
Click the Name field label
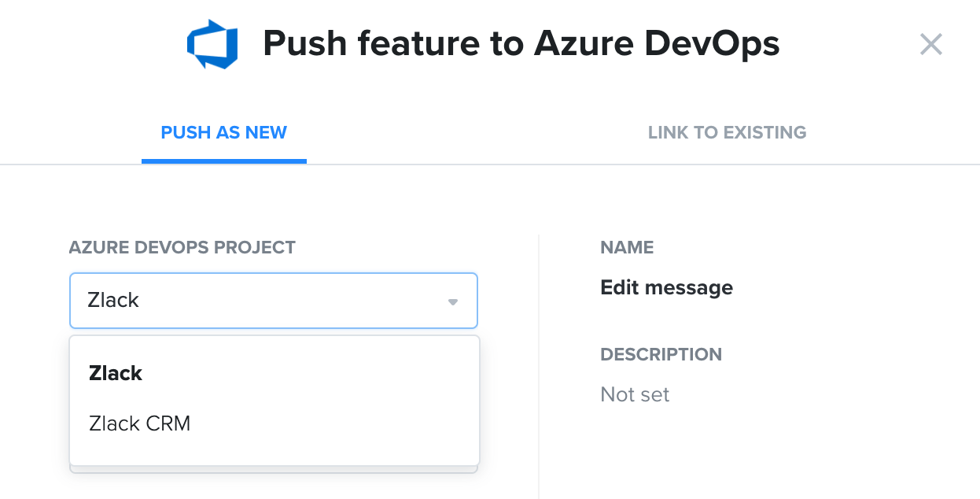(x=627, y=248)
